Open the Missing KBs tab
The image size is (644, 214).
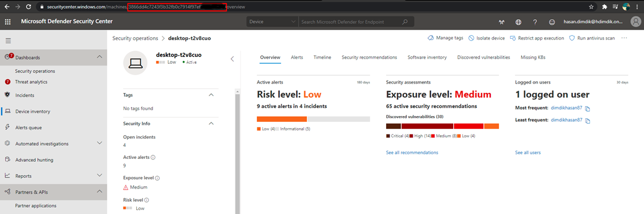point(533,57)
